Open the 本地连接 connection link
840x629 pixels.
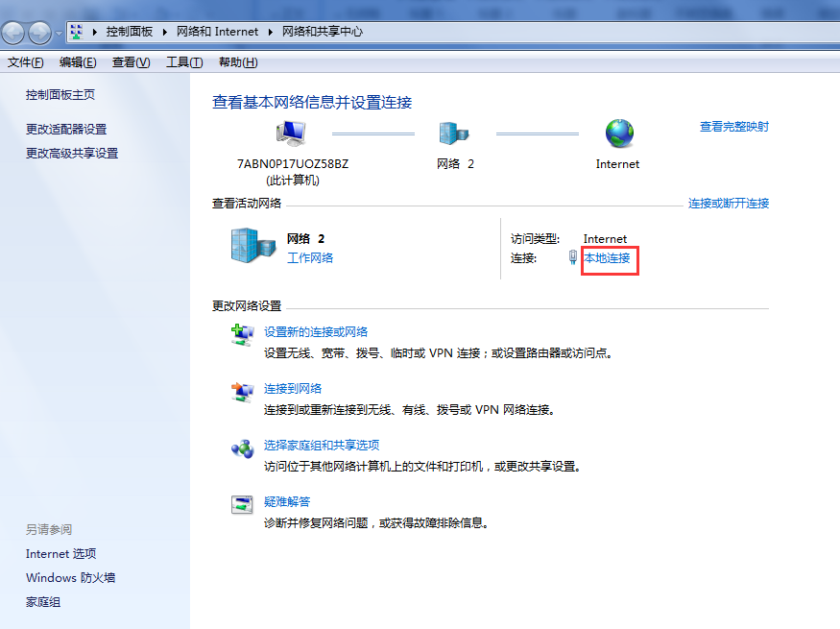click(x=608, y=258)
